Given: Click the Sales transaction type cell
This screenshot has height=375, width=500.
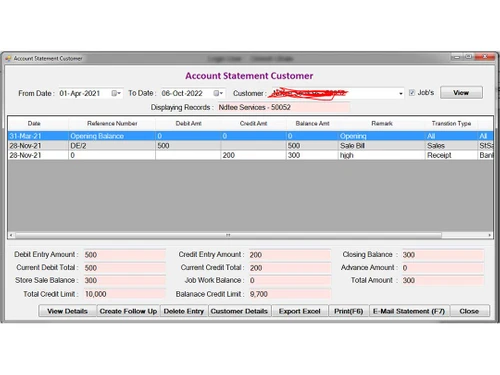Looking at the screenshot, I should pos(451,146).
